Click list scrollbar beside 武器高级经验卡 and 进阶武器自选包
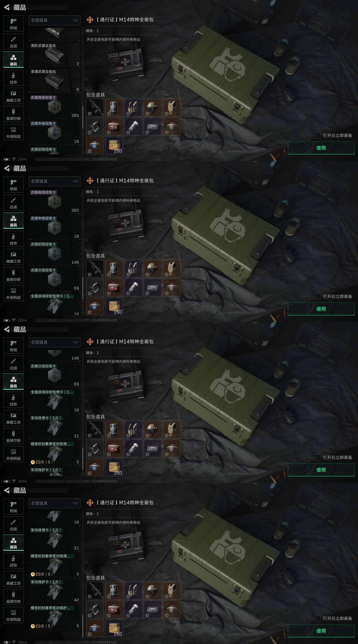This screenshot has width=358, height=644. point(83,117)
